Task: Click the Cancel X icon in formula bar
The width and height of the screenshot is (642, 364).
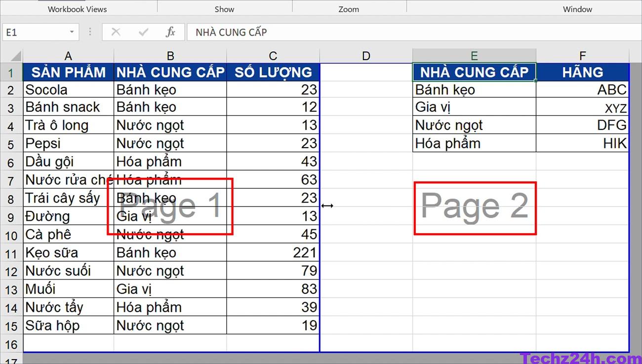Action: click(x=116, y=32)
